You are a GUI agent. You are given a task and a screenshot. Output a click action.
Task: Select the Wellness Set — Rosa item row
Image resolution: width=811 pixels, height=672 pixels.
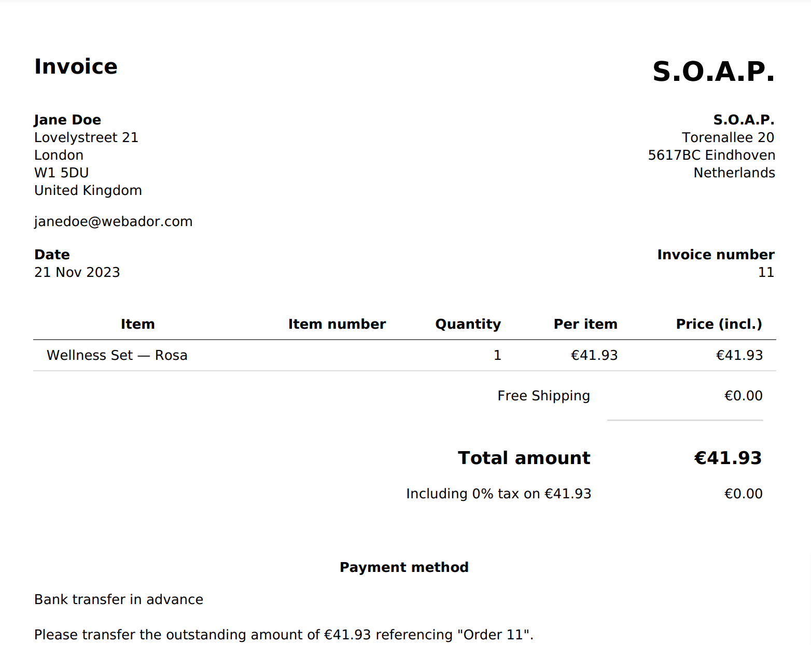117,355
